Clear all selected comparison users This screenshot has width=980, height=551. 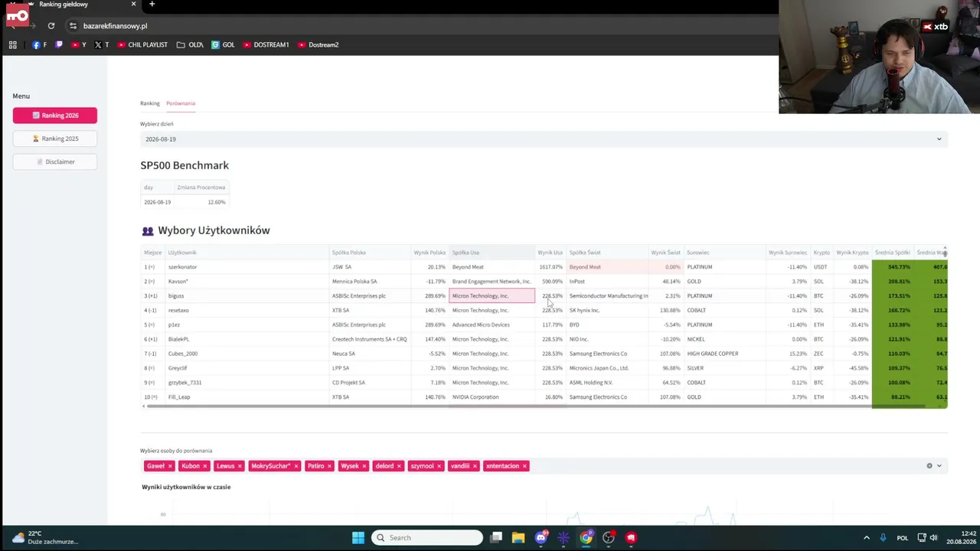pos(929,466)
